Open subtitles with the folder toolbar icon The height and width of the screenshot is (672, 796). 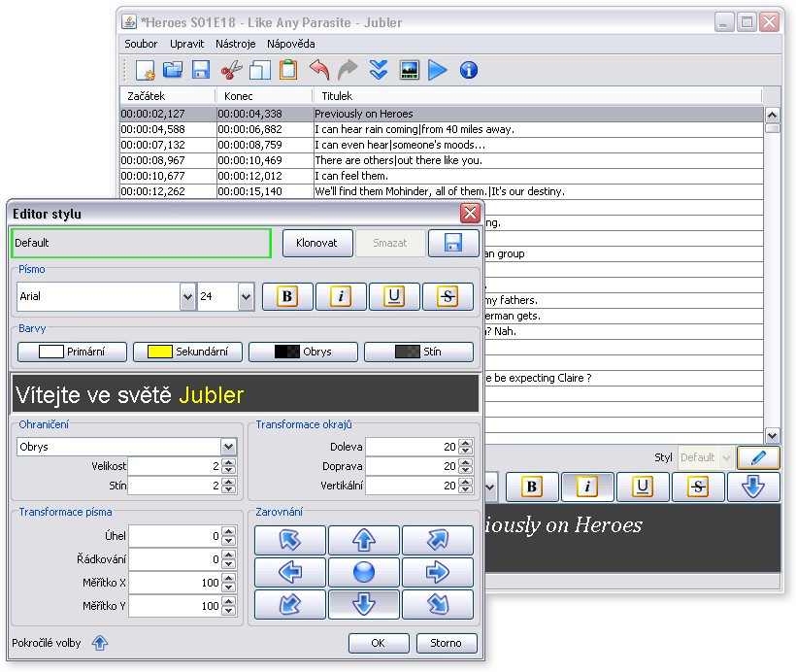[173, 70]
